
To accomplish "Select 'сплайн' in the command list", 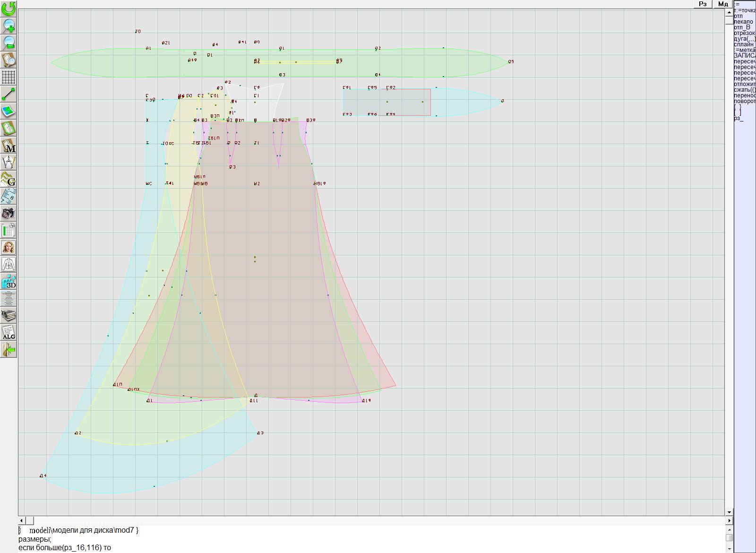I will tap(744, 44).
